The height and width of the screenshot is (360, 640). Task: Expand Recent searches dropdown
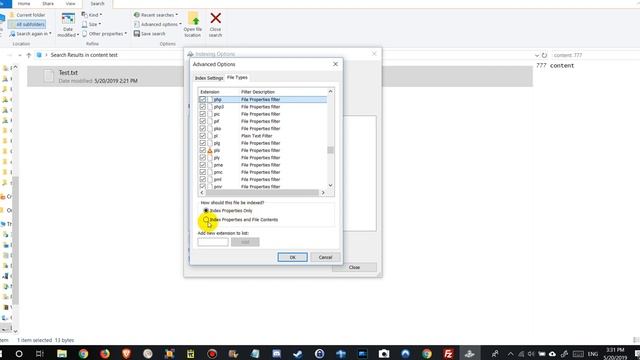[x=156, y=15]
